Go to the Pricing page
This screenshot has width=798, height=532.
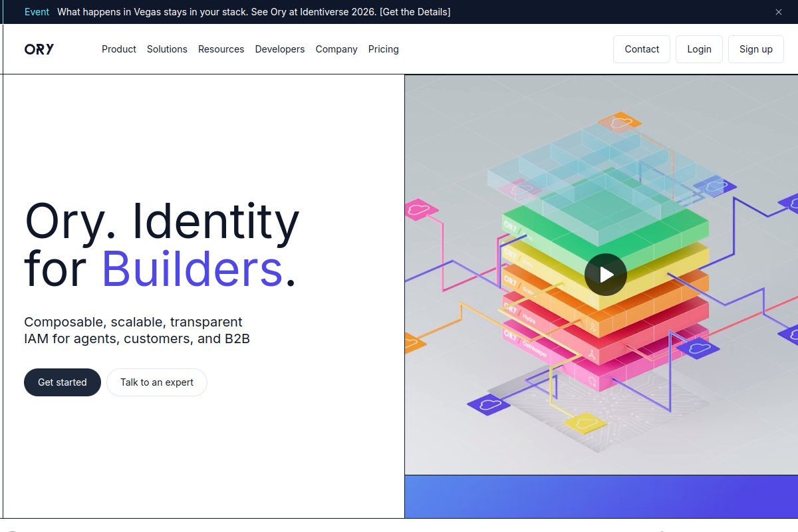[384, 49]
